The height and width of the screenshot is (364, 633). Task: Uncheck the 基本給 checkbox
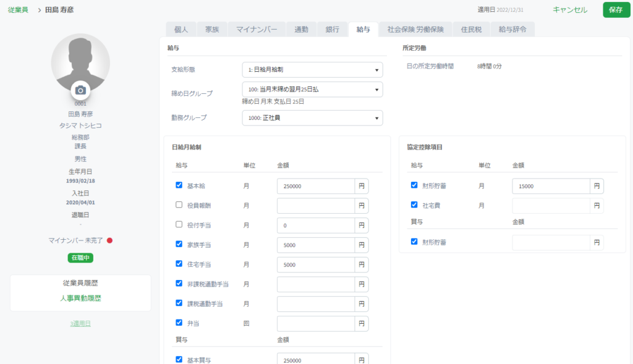[179, 185]
